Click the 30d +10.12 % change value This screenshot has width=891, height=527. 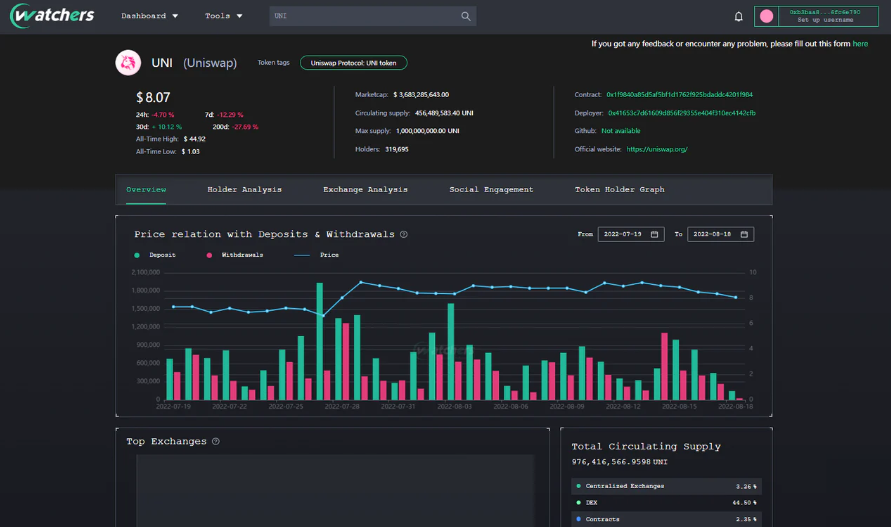click(x=166, y=127)
